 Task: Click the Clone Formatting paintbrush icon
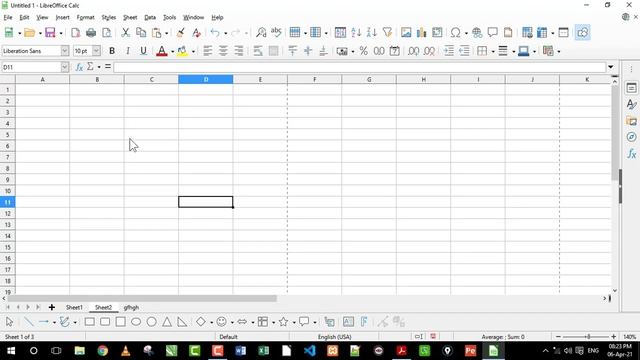(180, 33)
